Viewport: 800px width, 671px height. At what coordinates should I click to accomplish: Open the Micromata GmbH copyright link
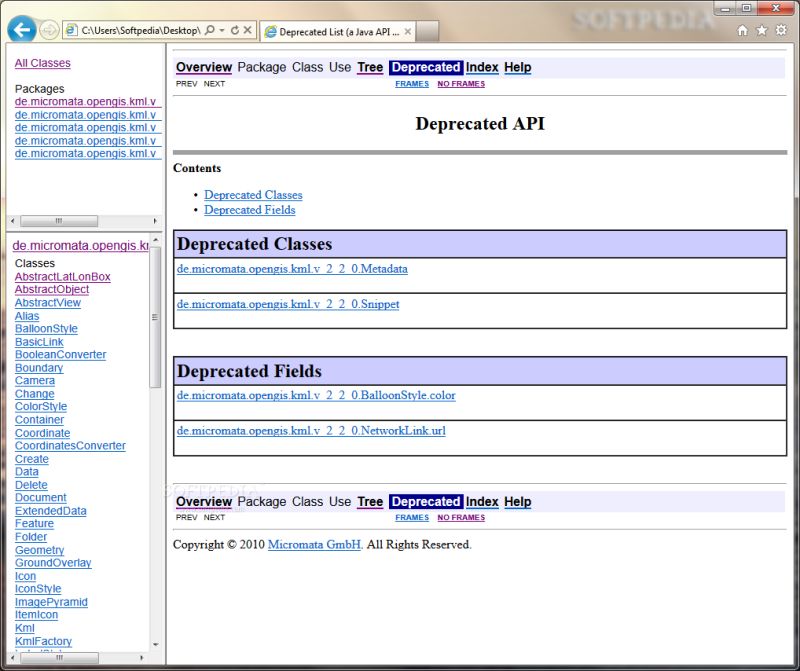click(314, 544)
